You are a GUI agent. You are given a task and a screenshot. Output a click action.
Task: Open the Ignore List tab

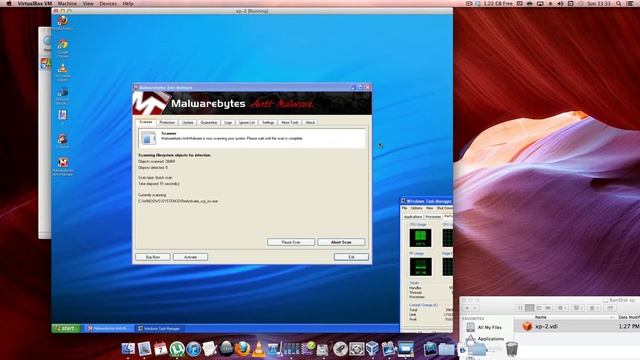(247, 122)
